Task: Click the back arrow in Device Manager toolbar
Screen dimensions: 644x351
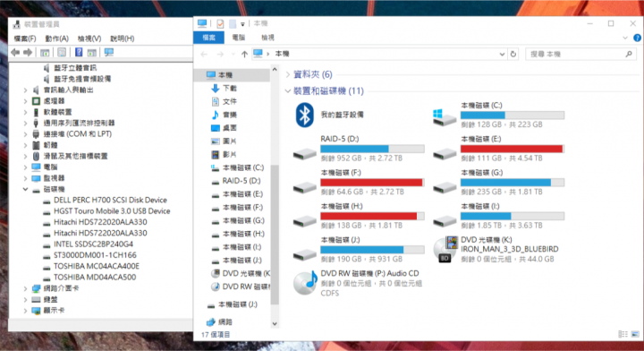Action: tap(15, 52)
